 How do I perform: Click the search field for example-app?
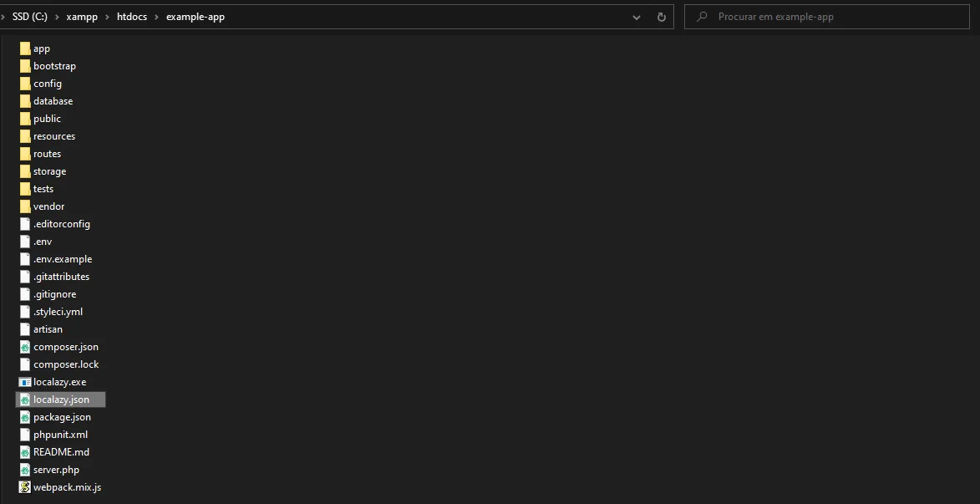(x=825, y=16)
